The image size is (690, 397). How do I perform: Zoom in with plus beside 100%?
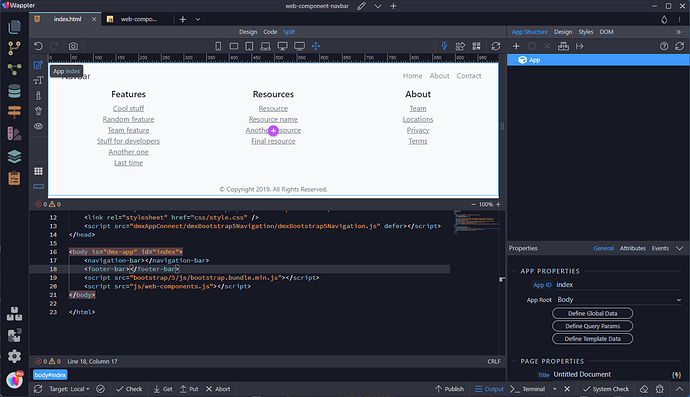tap(498, 204)
